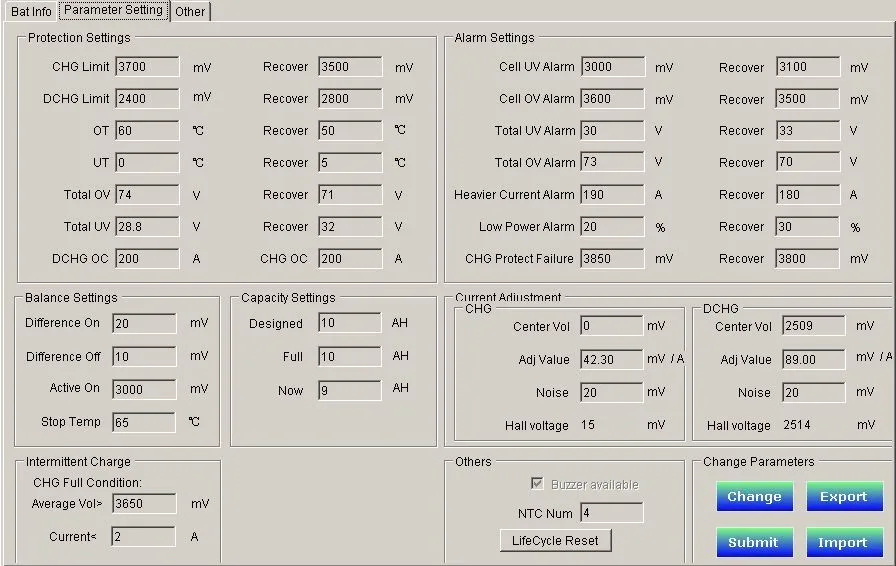Click the CHG Protect Failure Recover field 3800
This screenshot has height=566, width=896.
click(807, 258)
